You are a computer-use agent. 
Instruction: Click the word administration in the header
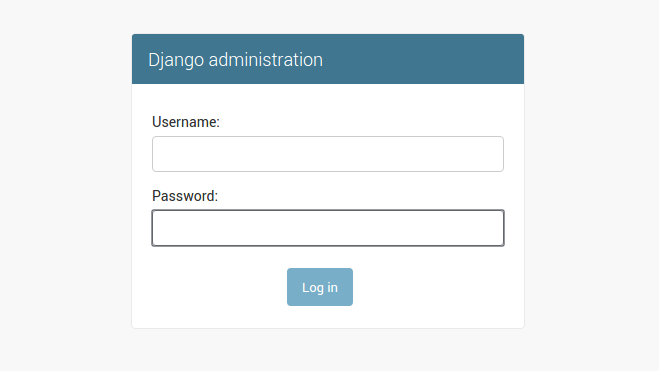tap(266, 60)
